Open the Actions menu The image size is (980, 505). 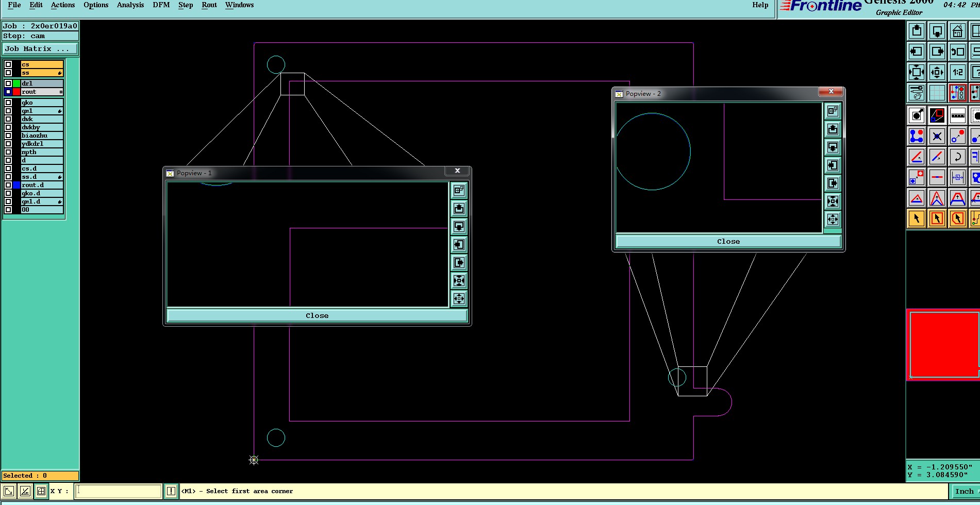tap(63, 5)
